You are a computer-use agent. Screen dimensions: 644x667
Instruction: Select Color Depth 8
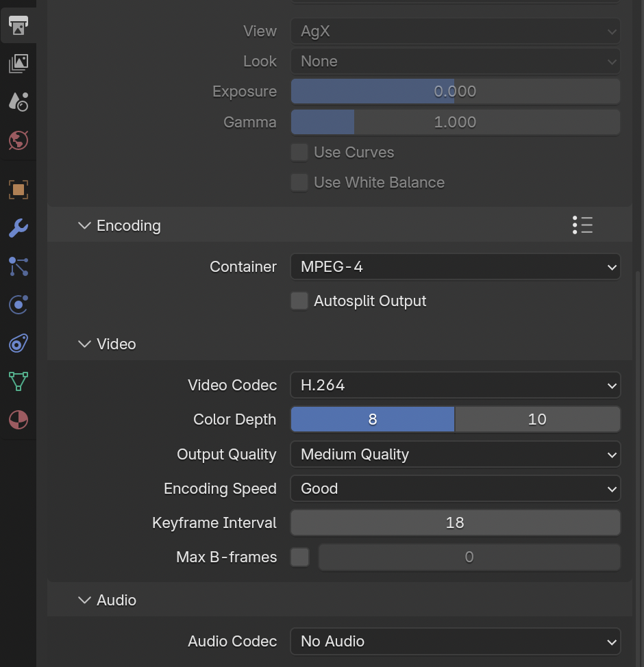tap(373, 420)
